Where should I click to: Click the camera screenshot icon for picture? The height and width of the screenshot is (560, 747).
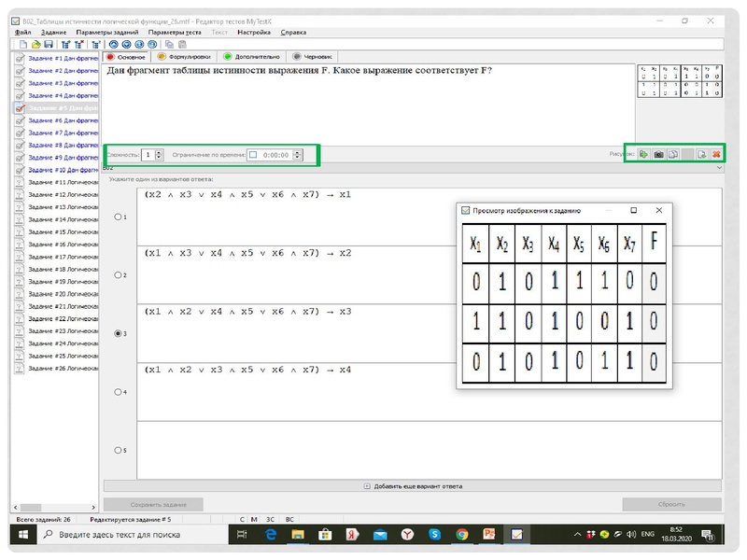658,154
